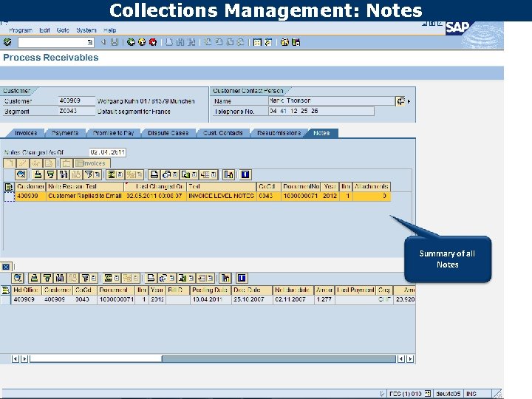This screenshot has height=399, width=532.
Task: Switch to the Cust. Contacts tab
Action: tap(223, 133)
